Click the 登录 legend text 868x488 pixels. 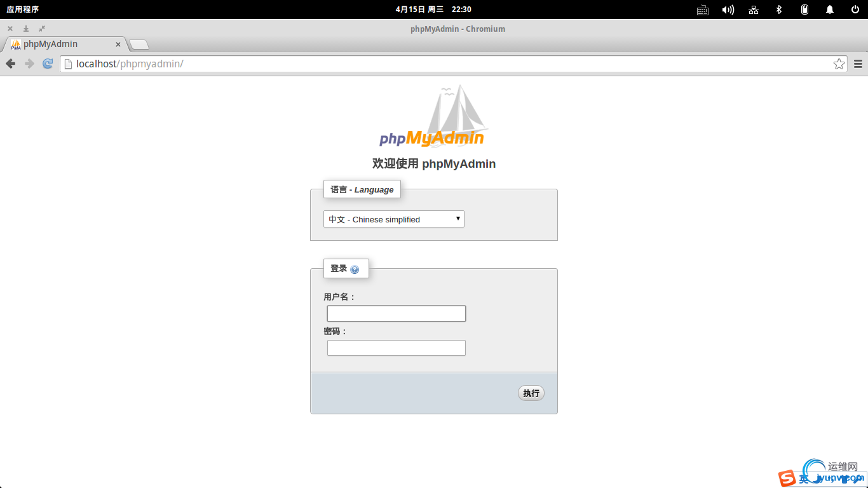pyautogui.click(x=339, y=269)
